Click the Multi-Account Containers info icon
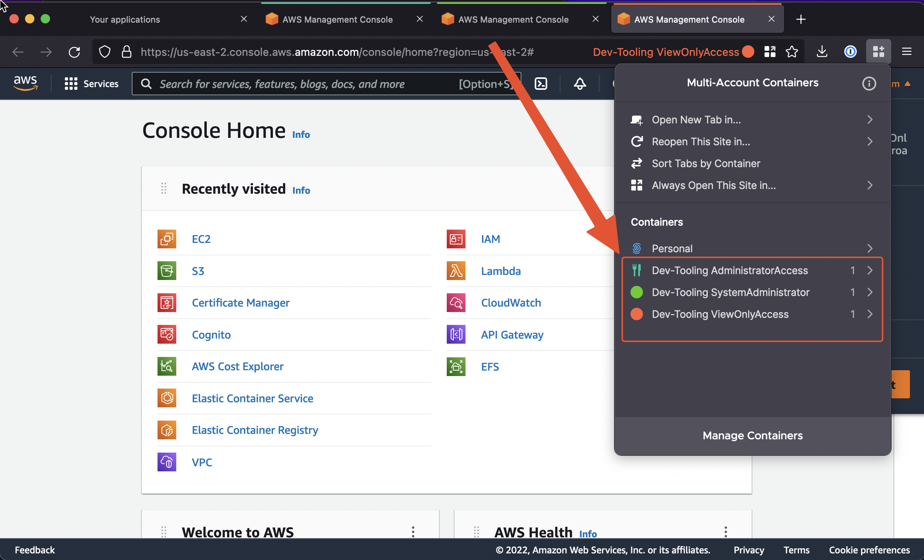 pos(869,83)
